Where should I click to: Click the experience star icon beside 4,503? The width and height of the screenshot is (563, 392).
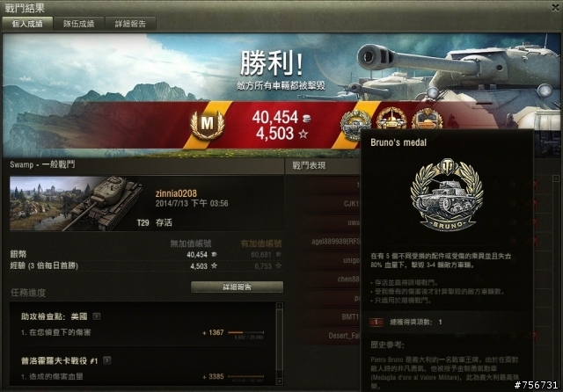(303, 134)
